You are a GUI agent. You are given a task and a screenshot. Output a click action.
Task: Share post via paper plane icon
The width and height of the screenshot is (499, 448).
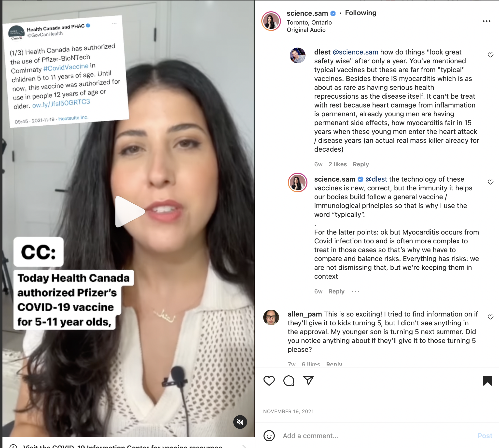pos(308,381)
